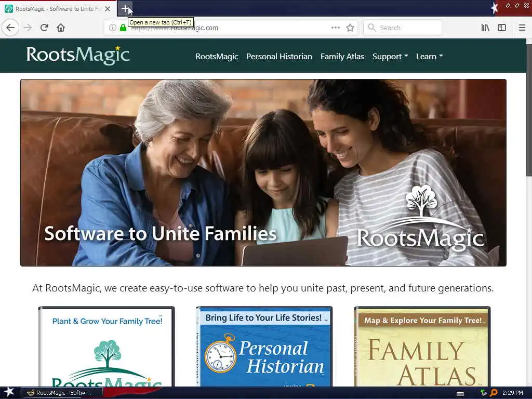Click the star icon in title bar

coord(495,8)
